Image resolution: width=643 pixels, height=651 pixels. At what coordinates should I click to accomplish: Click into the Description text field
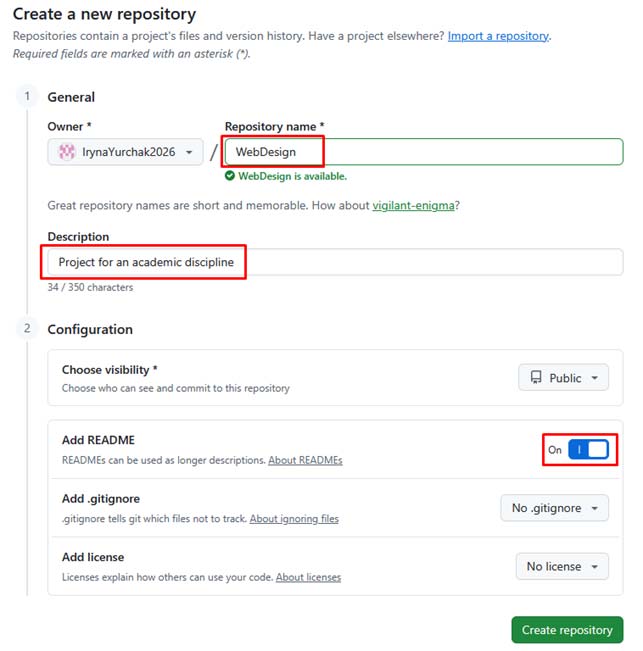[335, 262]
